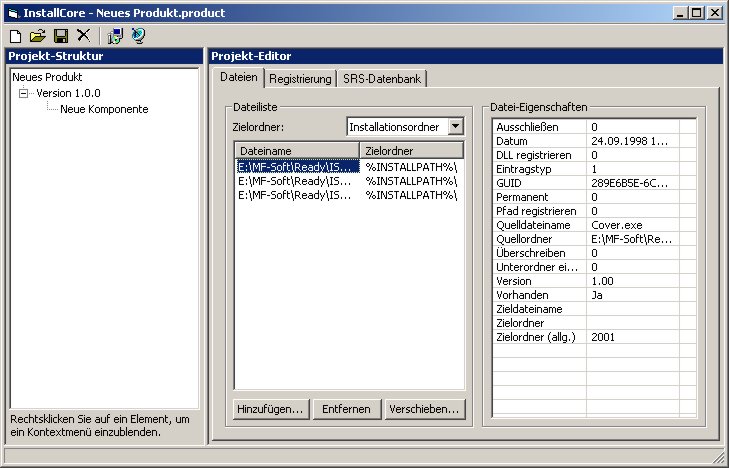Click the Dateiname column header
The height and width of the screenshot is (468, 729).
(x=297, y=151)
